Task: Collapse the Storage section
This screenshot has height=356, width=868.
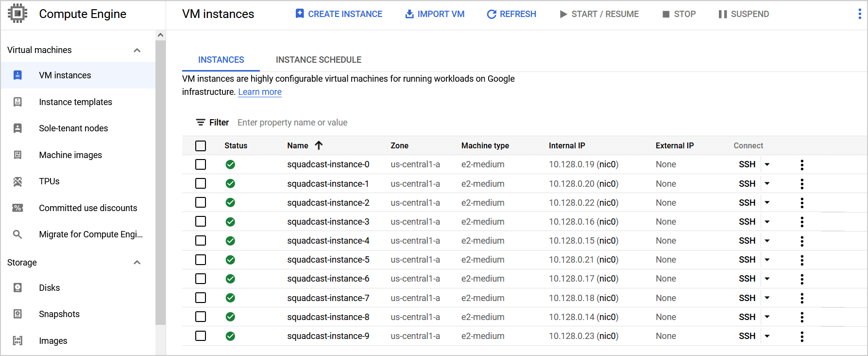Action: pyautogui.click(x=137, y=263)
